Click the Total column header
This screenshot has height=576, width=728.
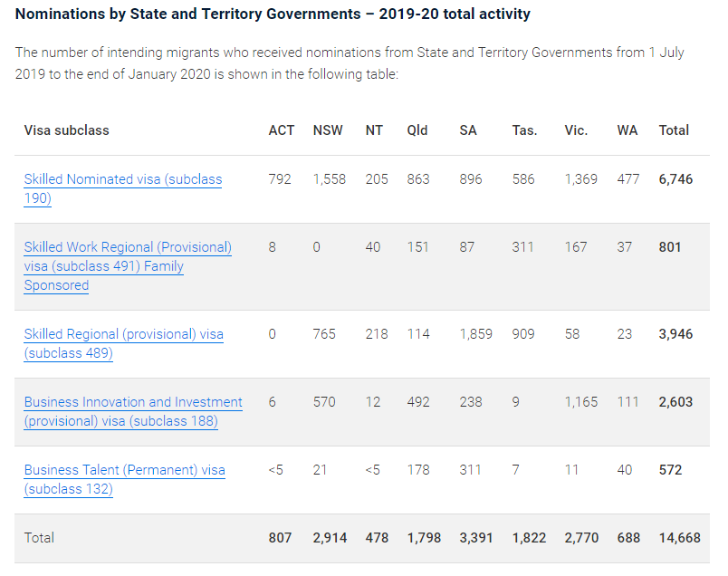pyautogui.click(x=674, y=130)
